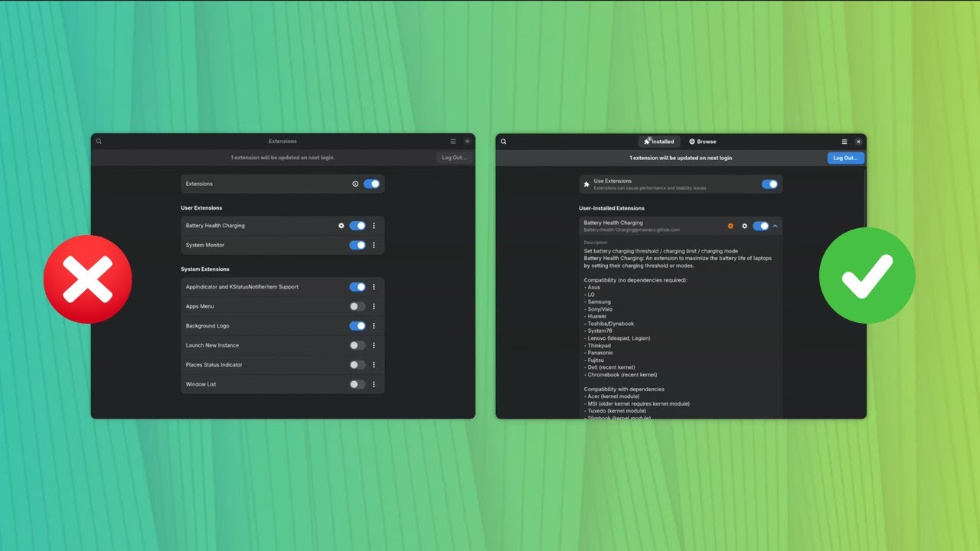Open the three-dot menu for Apps Menu

click(374, 306)
